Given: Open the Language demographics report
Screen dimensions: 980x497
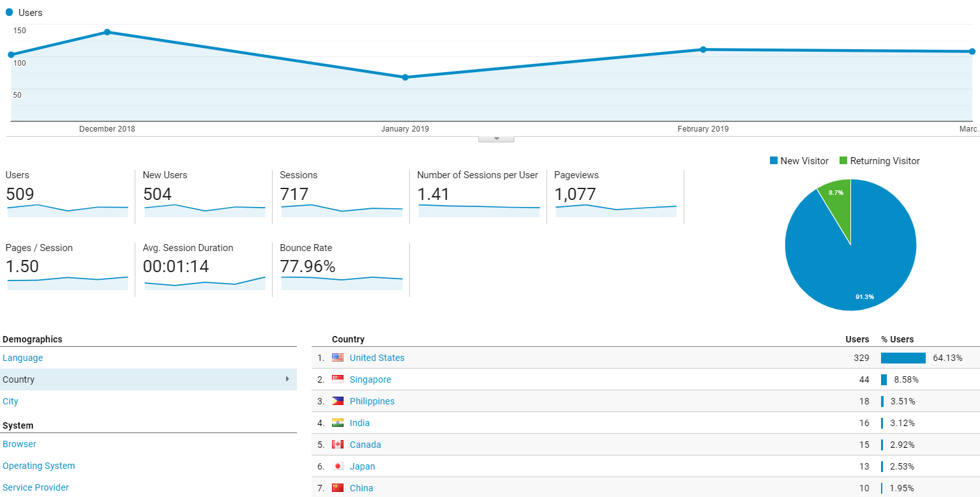Looking at the screenshot, I should tap(23, 358).
